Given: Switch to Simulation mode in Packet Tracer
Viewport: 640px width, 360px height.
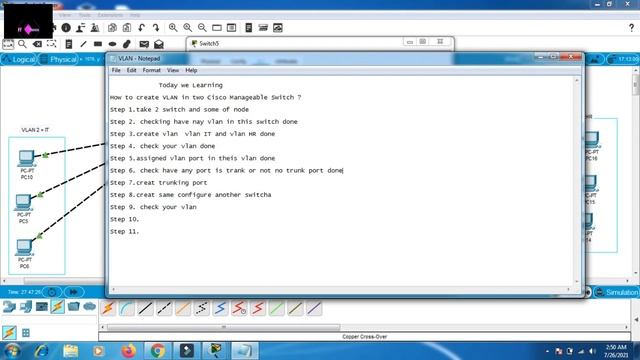Looking at the screenshot, I should tap(616, 292).
